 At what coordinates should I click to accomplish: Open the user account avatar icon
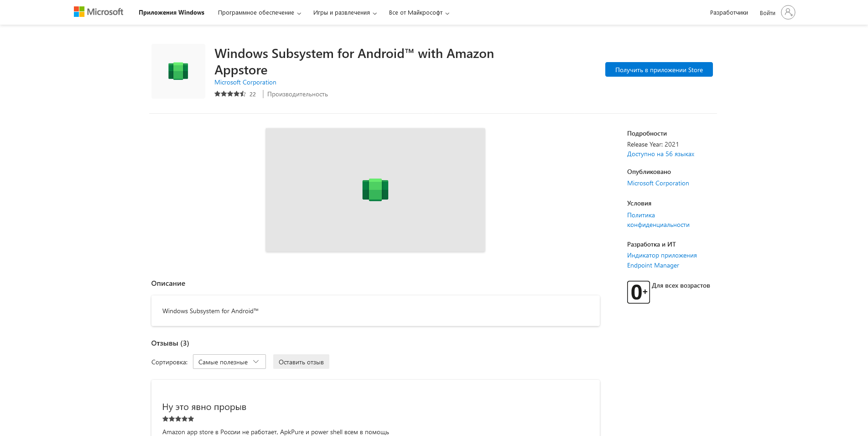click(x=788, y=12)
